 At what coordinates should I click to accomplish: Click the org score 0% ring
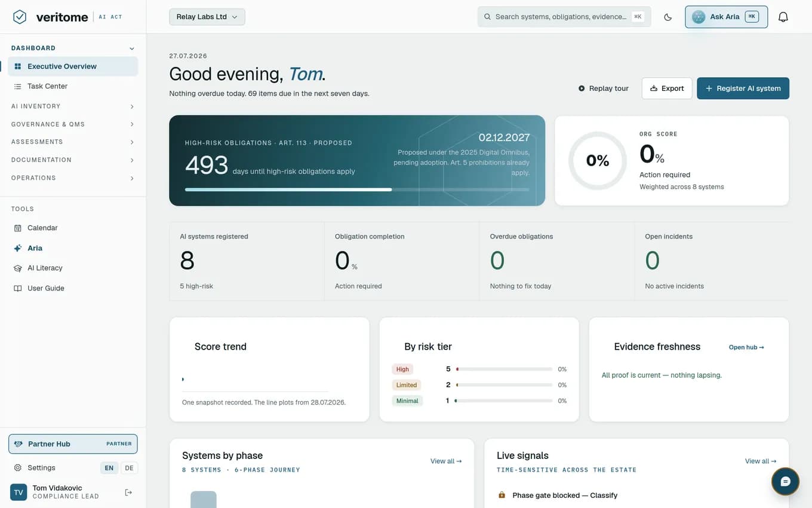[x=598, y=161]
